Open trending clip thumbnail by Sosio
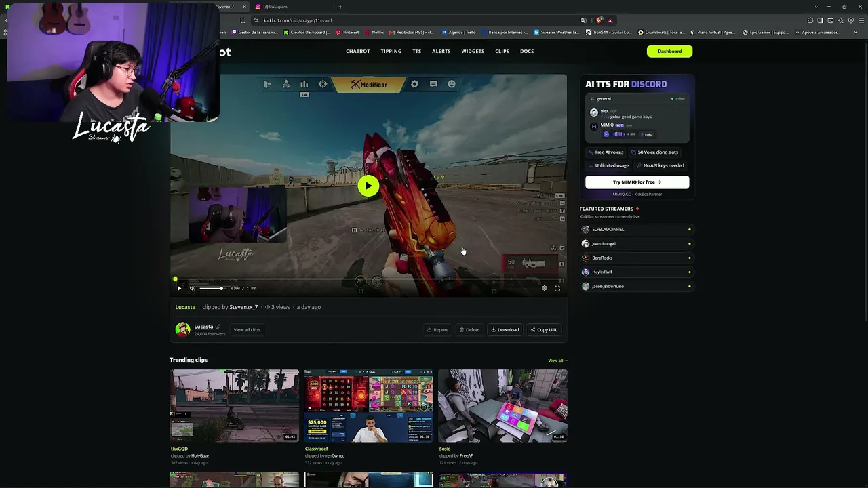Image resolution: width=868 pixels, height=488 pixels. tap(502, 405)
